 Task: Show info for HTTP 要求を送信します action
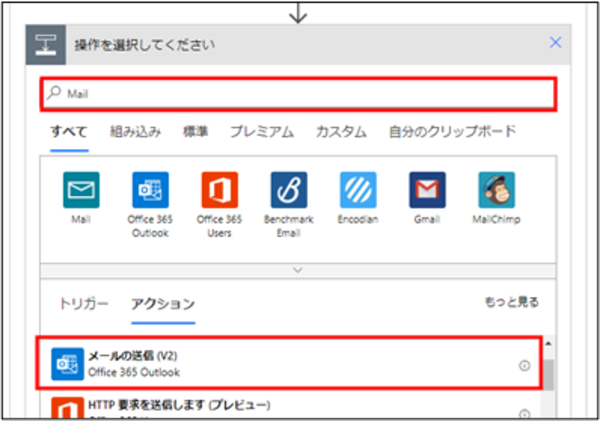[524, 414]
